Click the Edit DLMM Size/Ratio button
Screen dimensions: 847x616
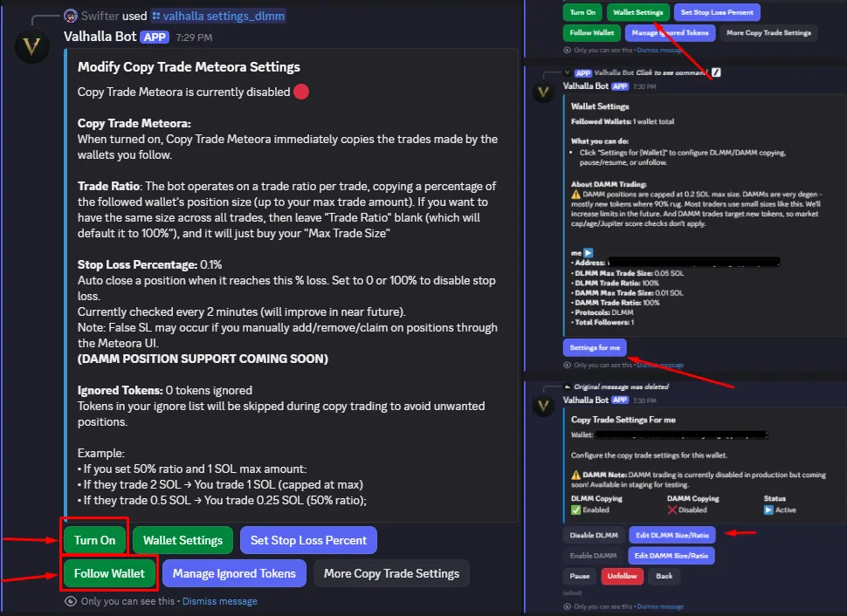[x=672, y=535]
